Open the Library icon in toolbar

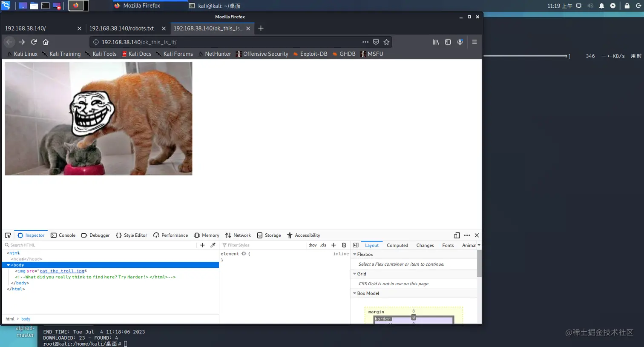point(436,42)
